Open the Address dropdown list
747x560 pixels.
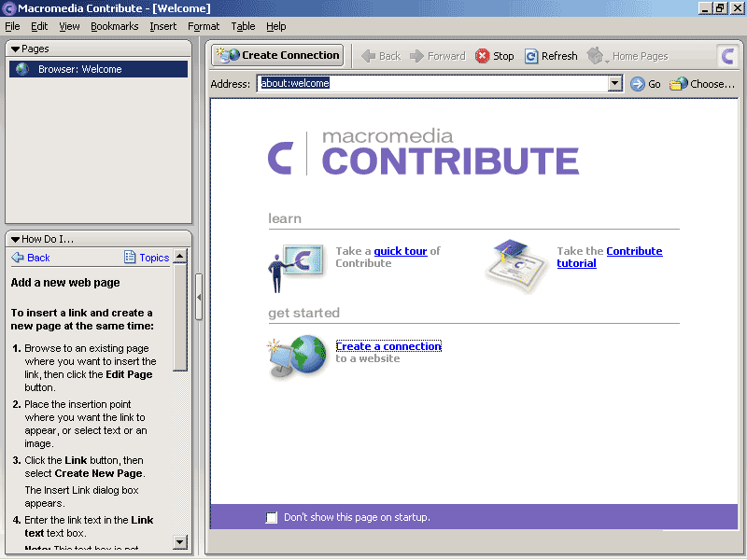pyautogui.click(x=615, y=84)
